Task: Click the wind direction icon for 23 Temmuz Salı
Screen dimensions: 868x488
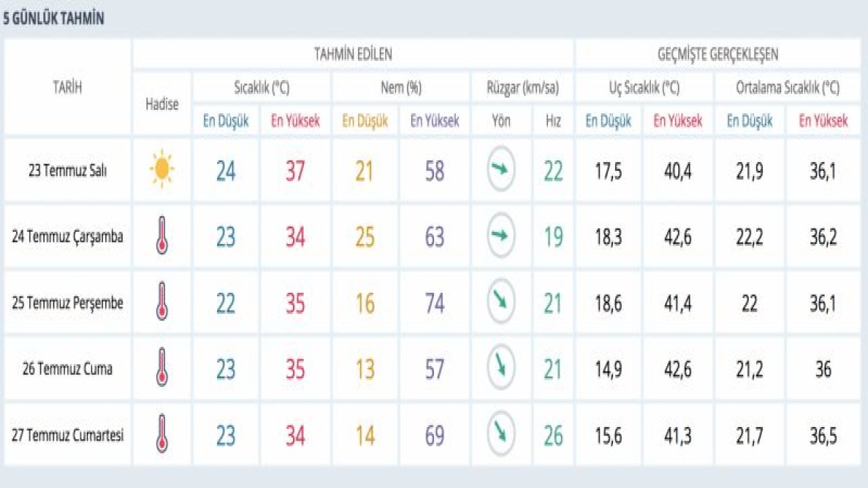Action: coord(501,169)
